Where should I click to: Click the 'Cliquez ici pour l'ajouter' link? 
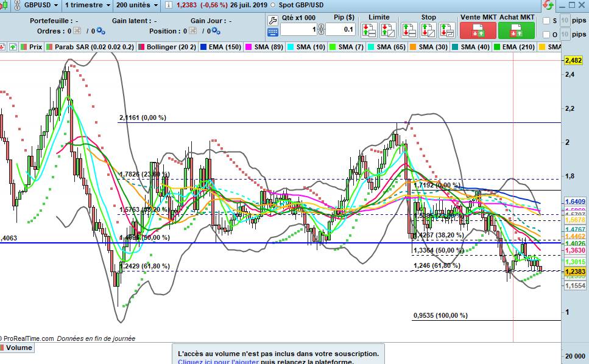pyautogui.click(x=218, y=362)
